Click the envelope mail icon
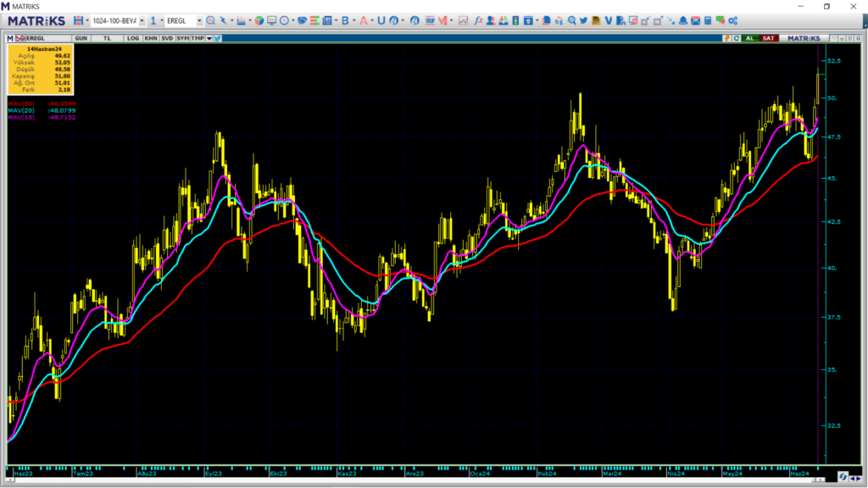This screenshot has height=488, width=868. click(x=696, y=20)
